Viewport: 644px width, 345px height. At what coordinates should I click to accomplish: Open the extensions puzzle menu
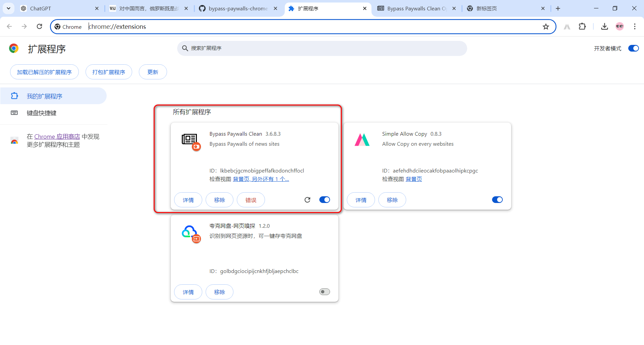[582, 26]
